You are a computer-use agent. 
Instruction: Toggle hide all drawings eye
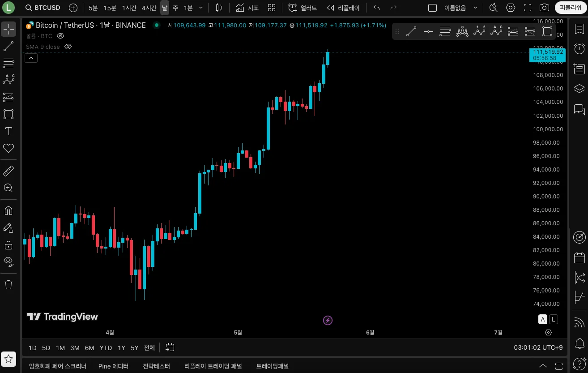[9, 261]
